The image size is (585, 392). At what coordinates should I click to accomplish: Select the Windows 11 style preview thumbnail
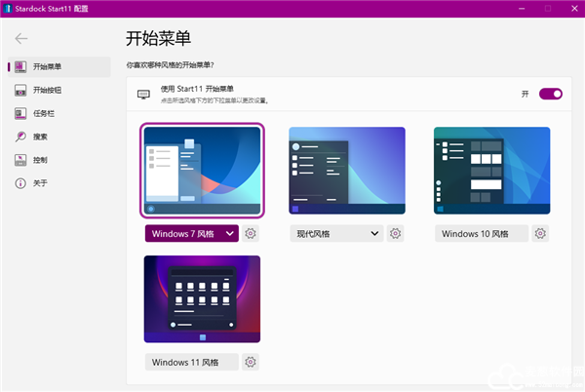[202, 299]
